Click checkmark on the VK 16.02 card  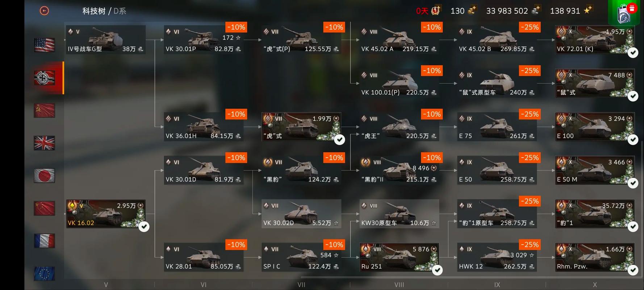[x=144, y=227]
